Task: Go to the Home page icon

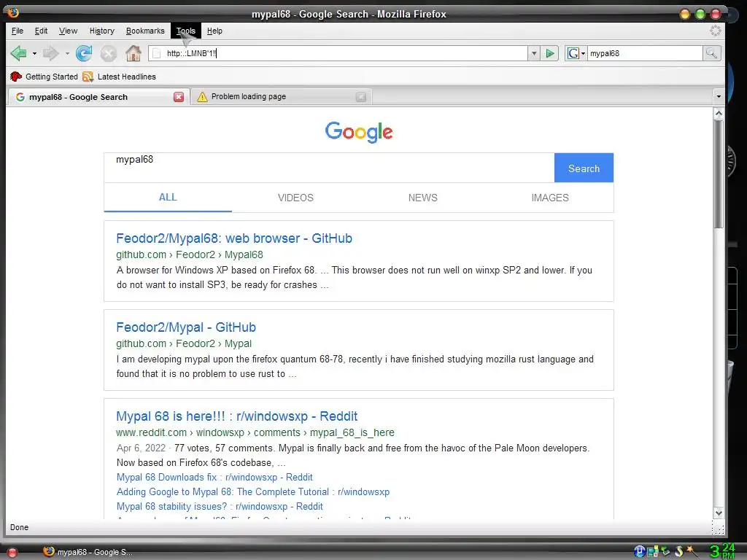Action: point(133,53)
